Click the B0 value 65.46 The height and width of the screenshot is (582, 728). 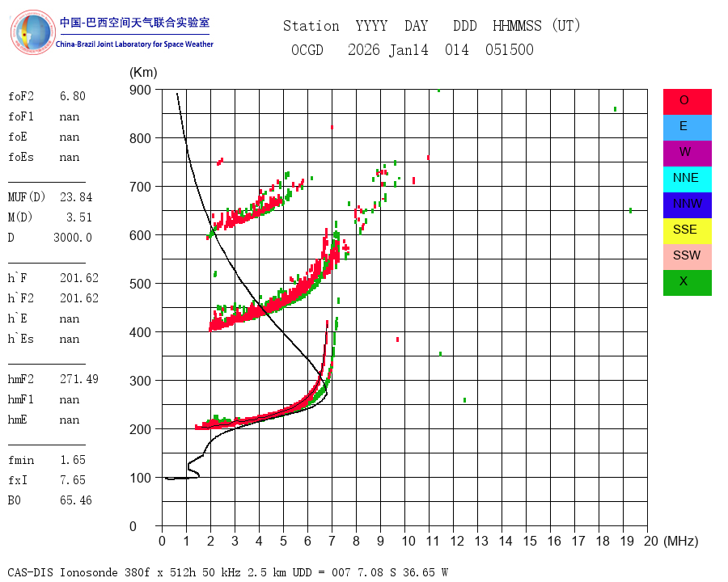(76, 500)
